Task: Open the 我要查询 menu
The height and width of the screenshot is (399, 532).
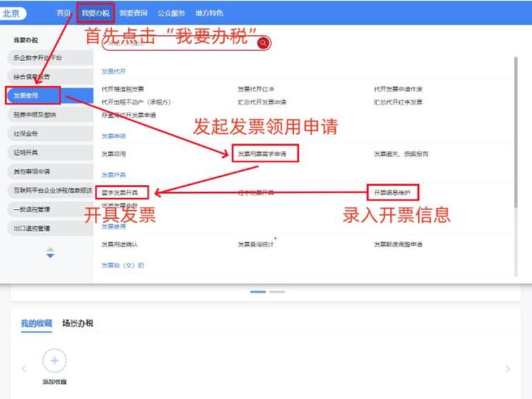Action: pyautogui.click(x=134, y=13)
